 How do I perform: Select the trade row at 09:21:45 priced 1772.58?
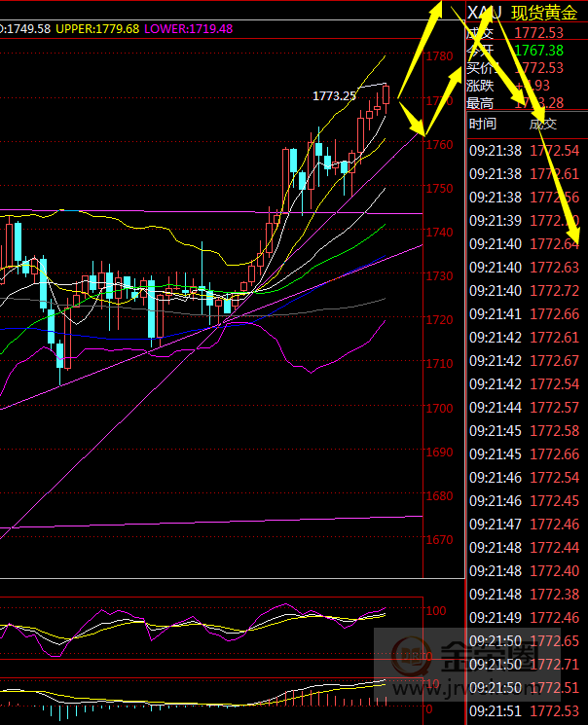(x=526, y=431)
